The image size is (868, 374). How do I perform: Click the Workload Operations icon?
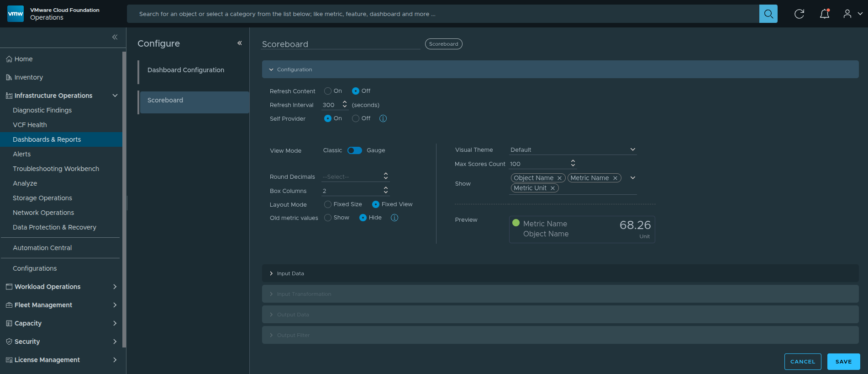point(9,287)
